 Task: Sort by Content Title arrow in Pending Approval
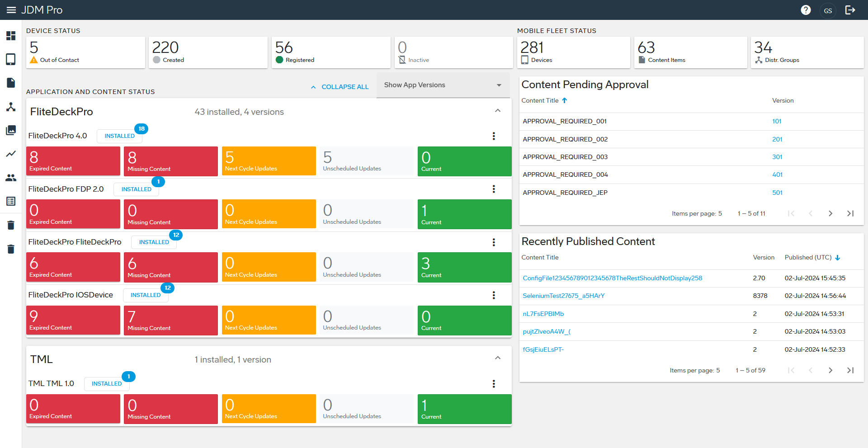[x=564, y=100]
